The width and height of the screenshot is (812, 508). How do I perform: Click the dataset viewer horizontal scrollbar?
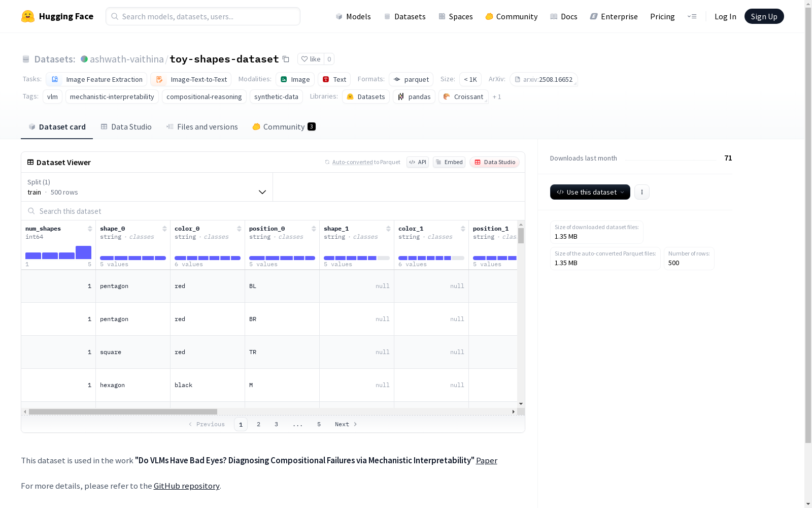(x=123, y=411)
